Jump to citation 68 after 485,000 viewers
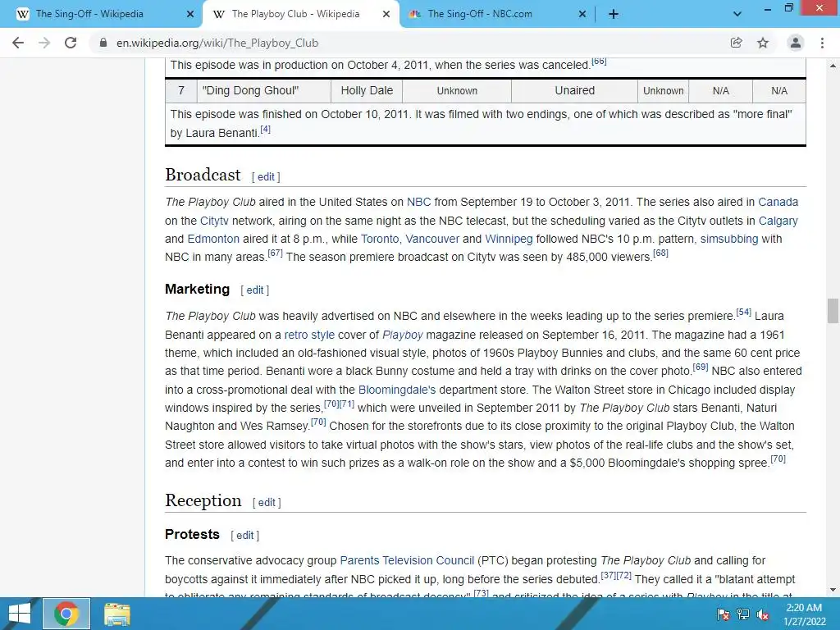Image resolution: width=840 pixels, height=630 pixels. point(660,253)
